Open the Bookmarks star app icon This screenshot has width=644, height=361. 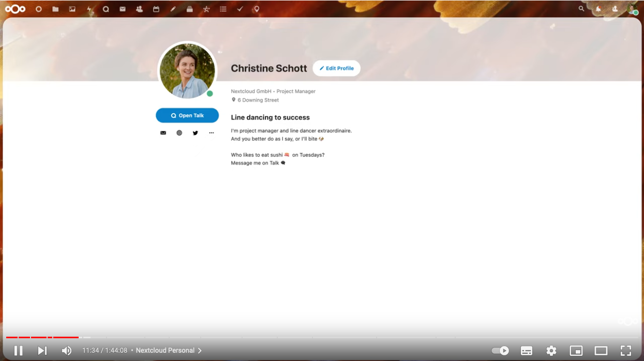206,9
